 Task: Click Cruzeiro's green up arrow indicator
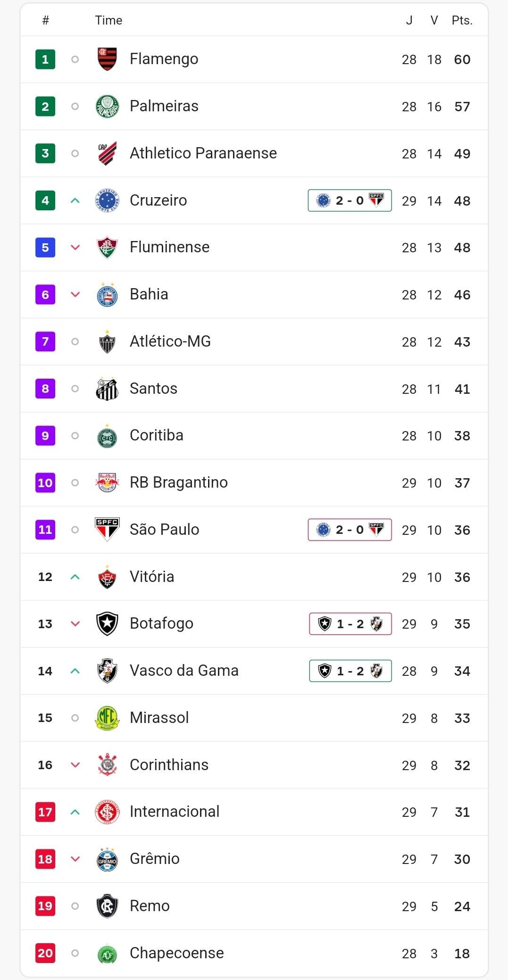point(75,200)
